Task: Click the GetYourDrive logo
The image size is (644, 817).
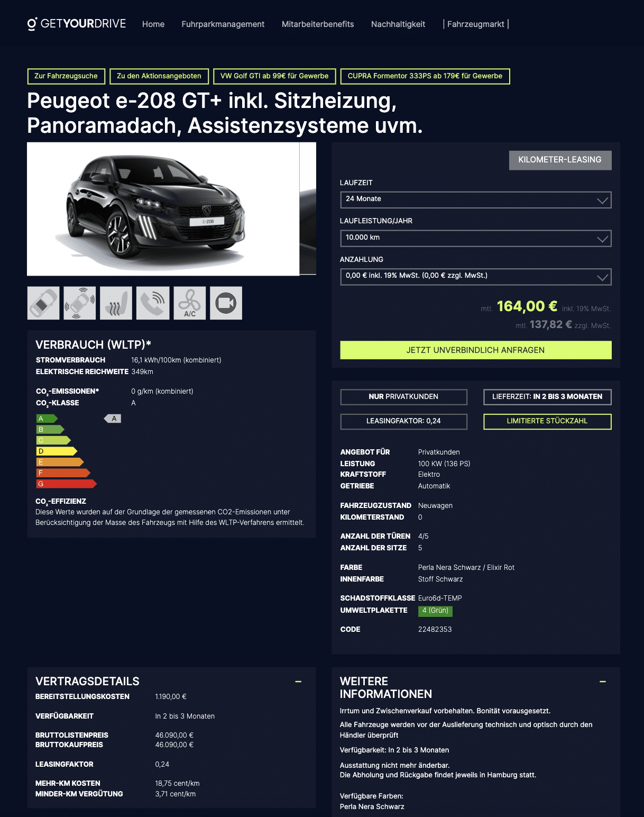Action: click(77, 24)
